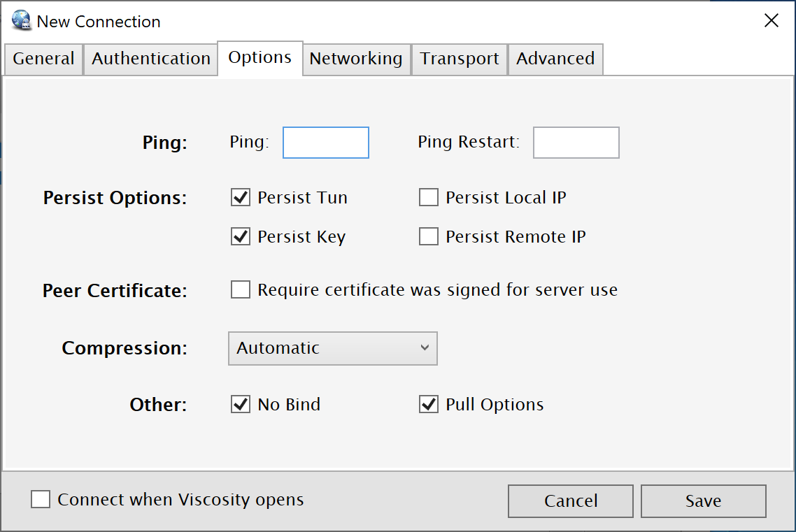796x532 pixels.
Task: Expand the Compression dropdown set to Automatic
Action: click(332, 348)
